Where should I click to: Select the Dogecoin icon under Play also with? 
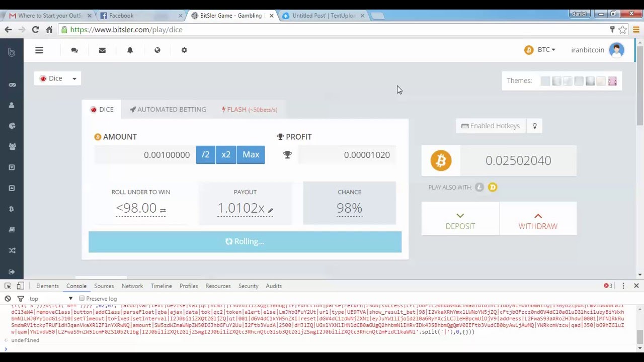493,187
